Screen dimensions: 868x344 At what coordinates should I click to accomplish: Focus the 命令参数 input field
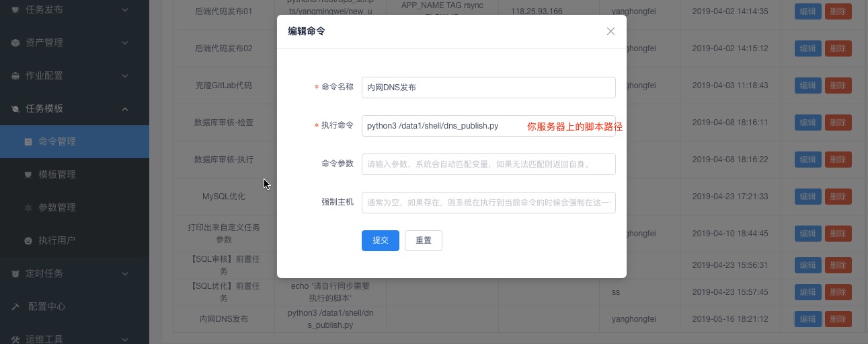pos(488,164)
